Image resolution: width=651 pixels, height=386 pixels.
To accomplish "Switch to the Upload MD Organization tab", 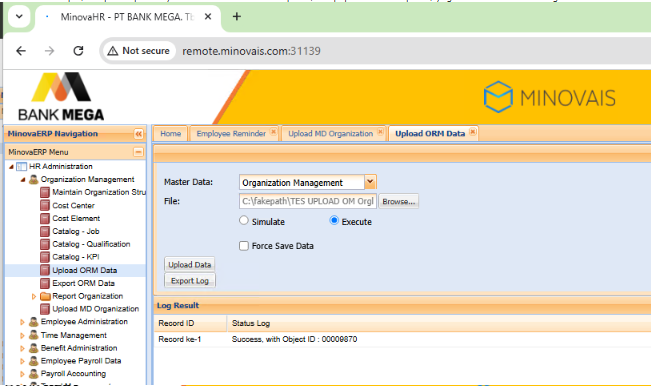I will click(330, 134).
